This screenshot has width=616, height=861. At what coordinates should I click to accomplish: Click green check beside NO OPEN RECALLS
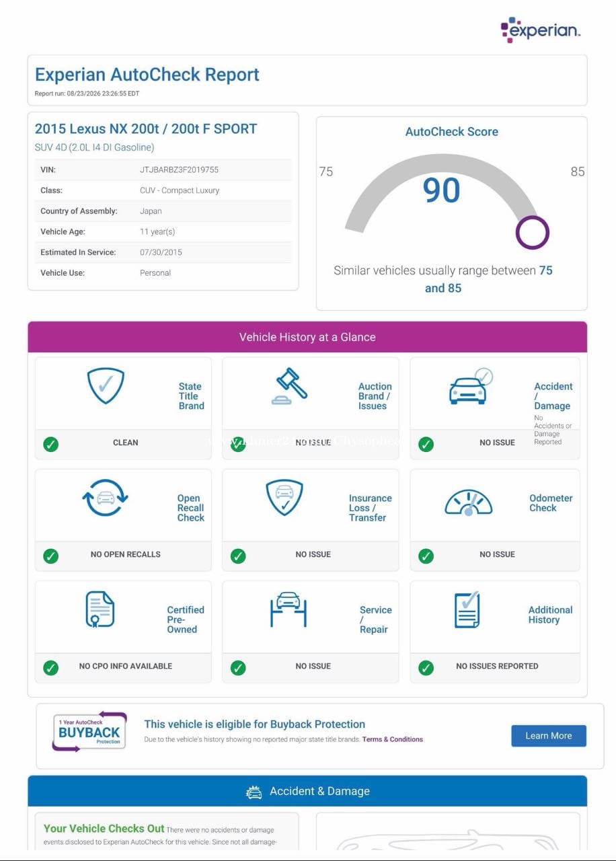coord(50,556)
